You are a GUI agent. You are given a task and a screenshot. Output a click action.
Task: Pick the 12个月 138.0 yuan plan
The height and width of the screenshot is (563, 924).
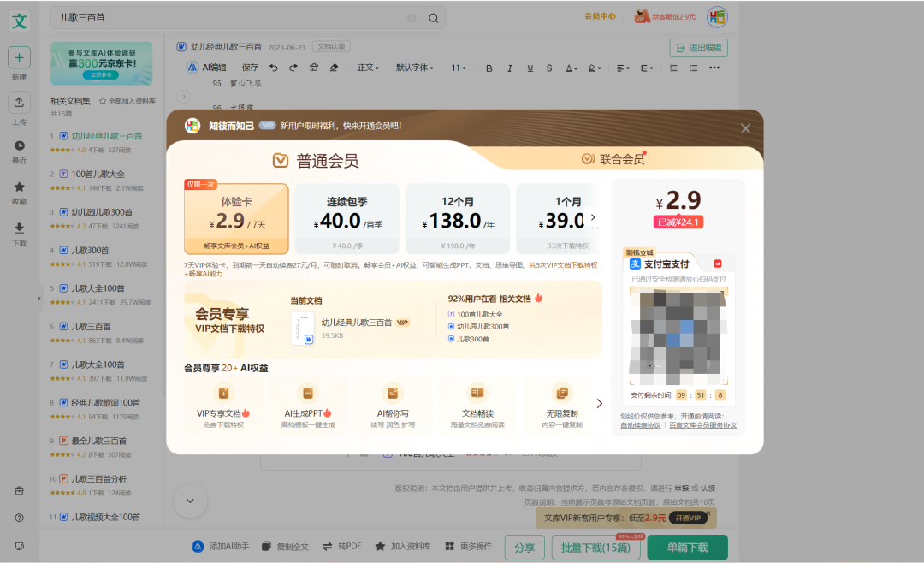point(458,218)
